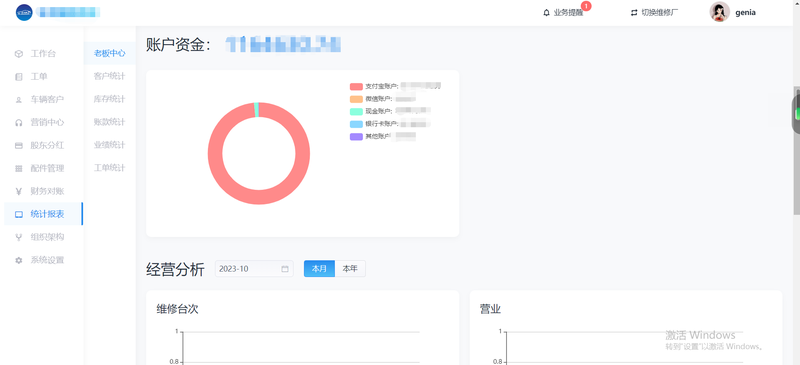Go to 车辆客户 section

coord(43,100)
